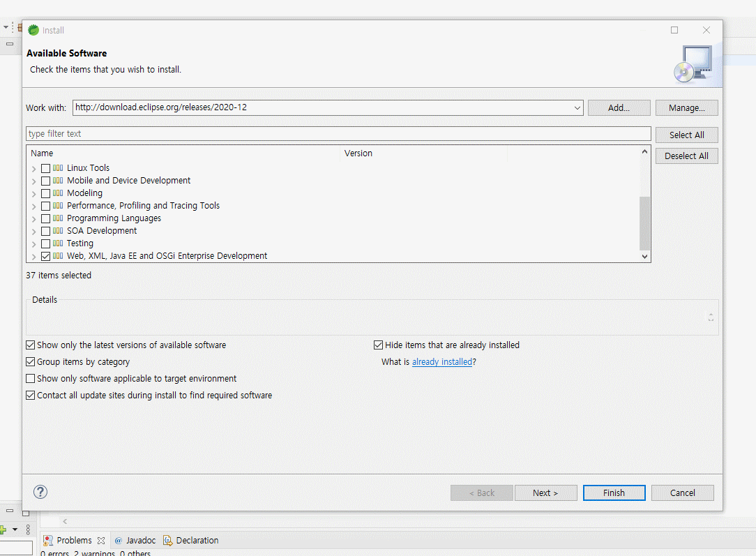
Task: Close the Problems view via its X icon
Action: (x=100, y=541)
